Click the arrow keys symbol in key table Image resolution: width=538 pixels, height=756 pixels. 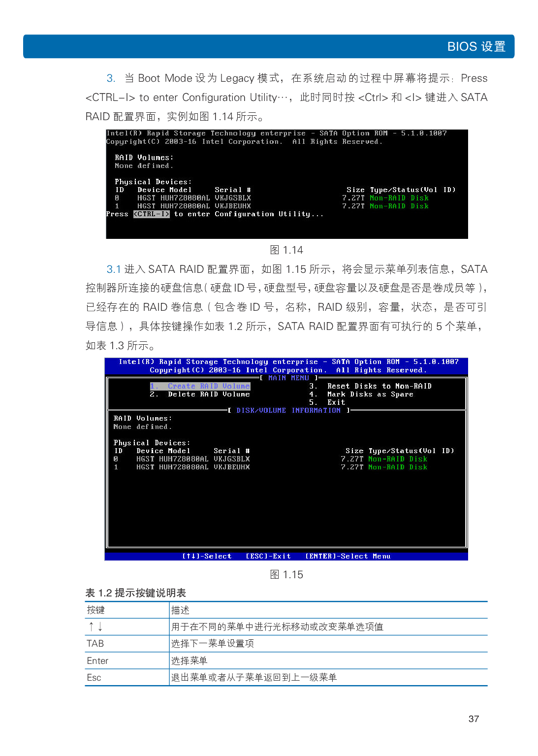tap(95, 626)
